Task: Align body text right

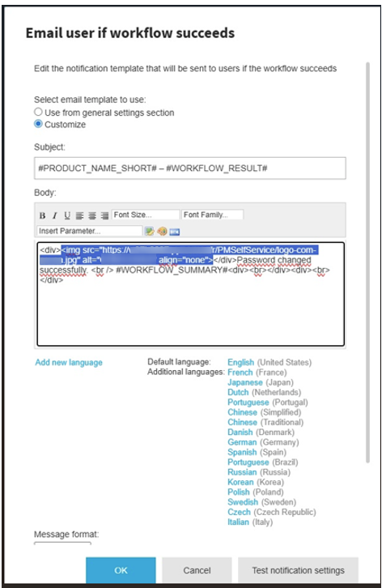Action: click(104, 215)
